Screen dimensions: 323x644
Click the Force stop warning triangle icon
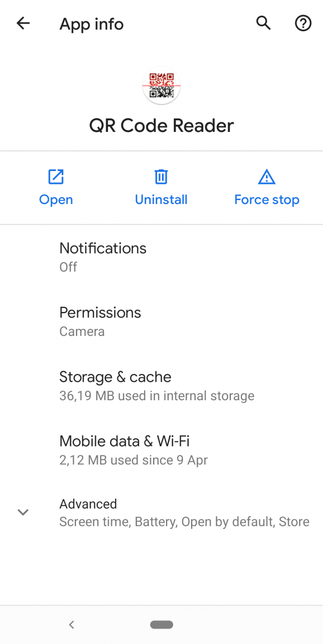click(x=267, y=177)
